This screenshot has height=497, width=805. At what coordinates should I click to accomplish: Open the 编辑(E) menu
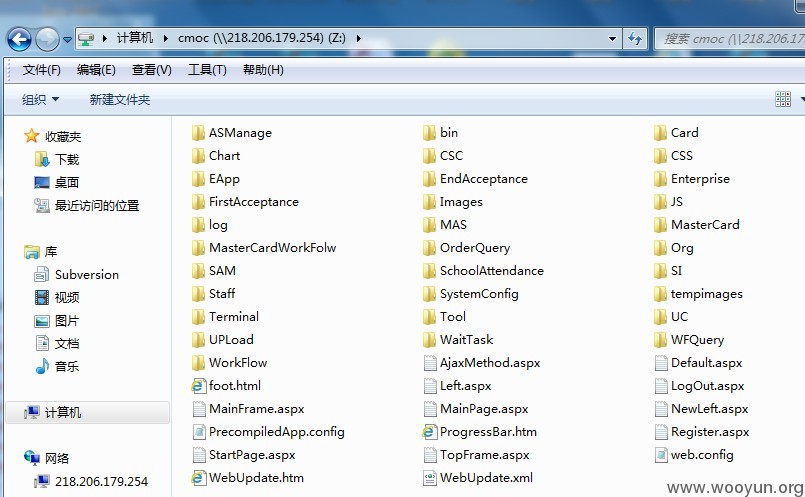point(96,70)
